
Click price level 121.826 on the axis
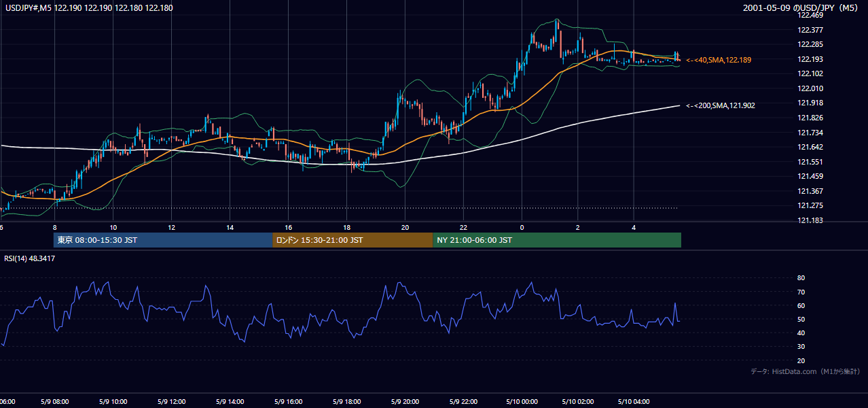pos(811,118)
